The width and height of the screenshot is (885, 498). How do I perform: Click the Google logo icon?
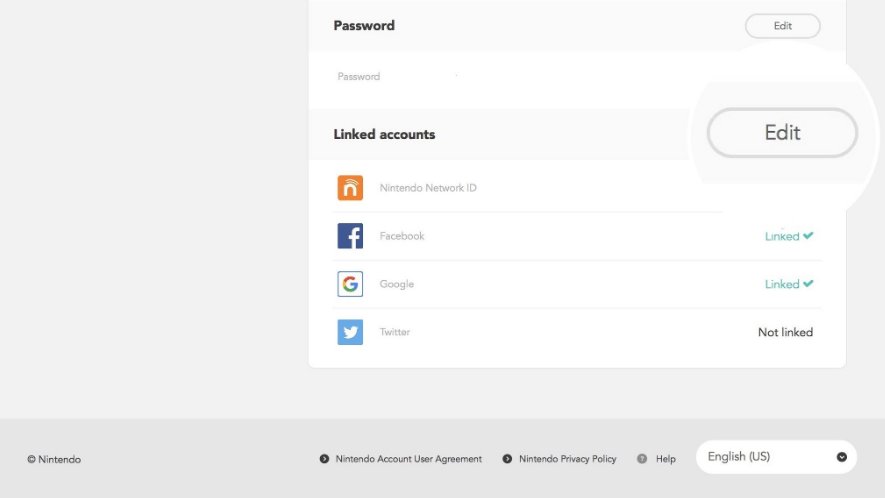350,284
